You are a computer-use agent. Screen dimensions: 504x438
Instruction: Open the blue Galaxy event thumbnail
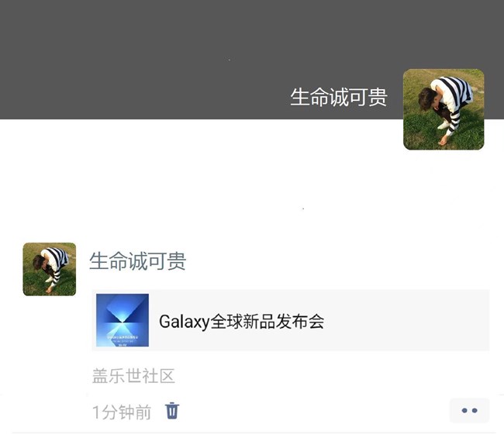[123, 320]
